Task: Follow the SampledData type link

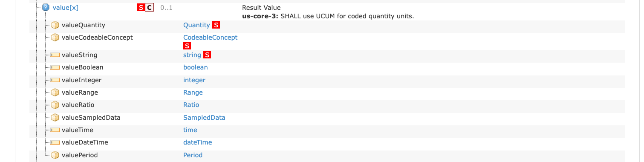Action: pos(204,118)
